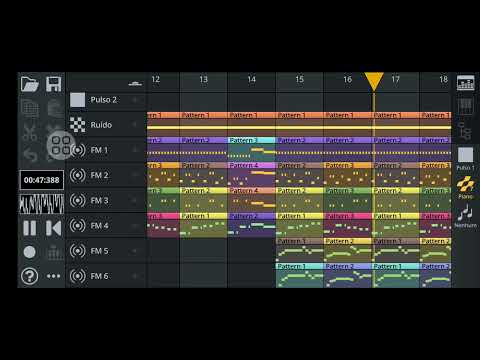Select FM 4 Pattern 2 clip at bar 14
This screenshot has width=480, height=360.
tap(252, 225)
